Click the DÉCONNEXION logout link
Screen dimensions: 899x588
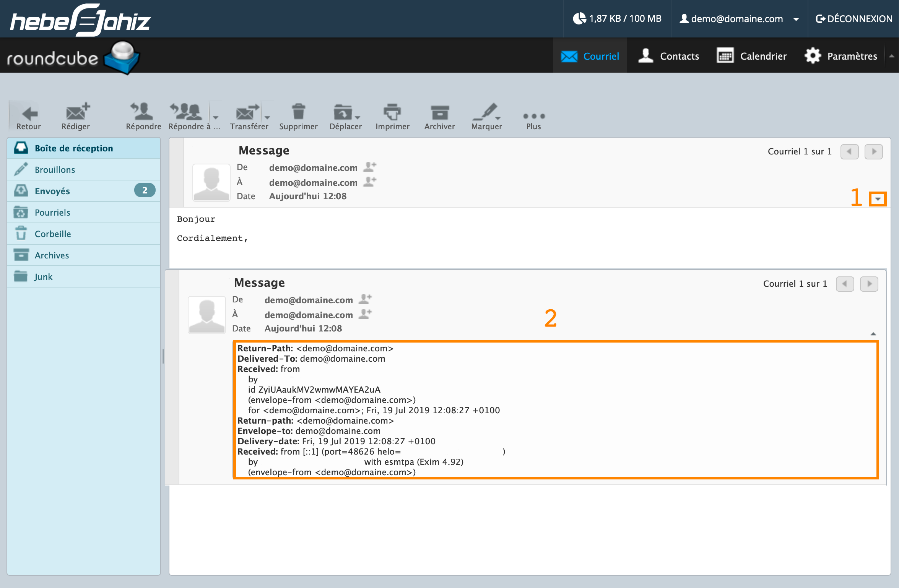click(x=853, y=19)
